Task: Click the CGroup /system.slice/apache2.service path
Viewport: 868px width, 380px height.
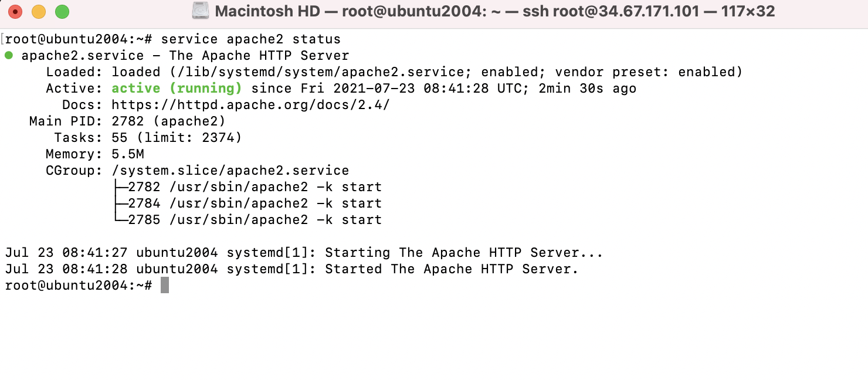Action: [x=230, y=171]
